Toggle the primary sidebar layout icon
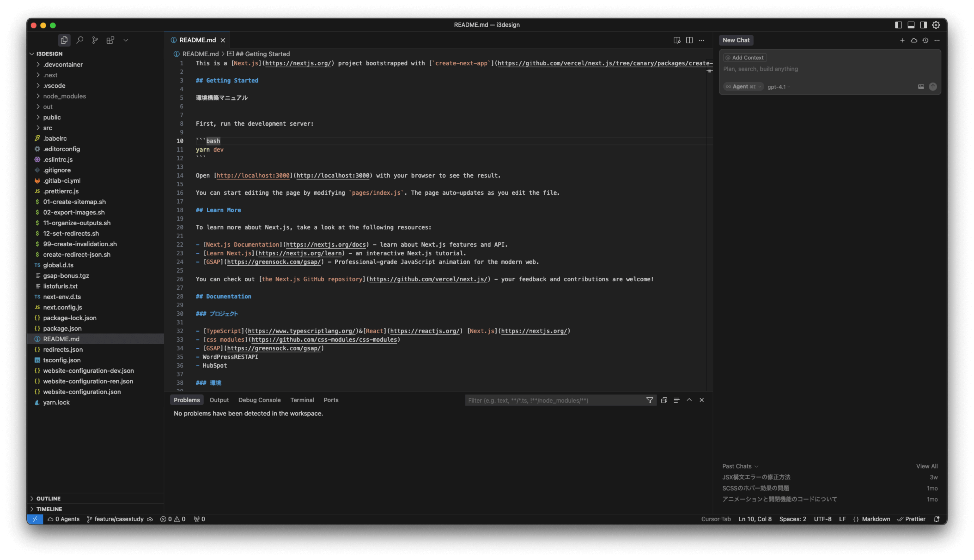Screen dimensions: 974x560 point(899,25)
